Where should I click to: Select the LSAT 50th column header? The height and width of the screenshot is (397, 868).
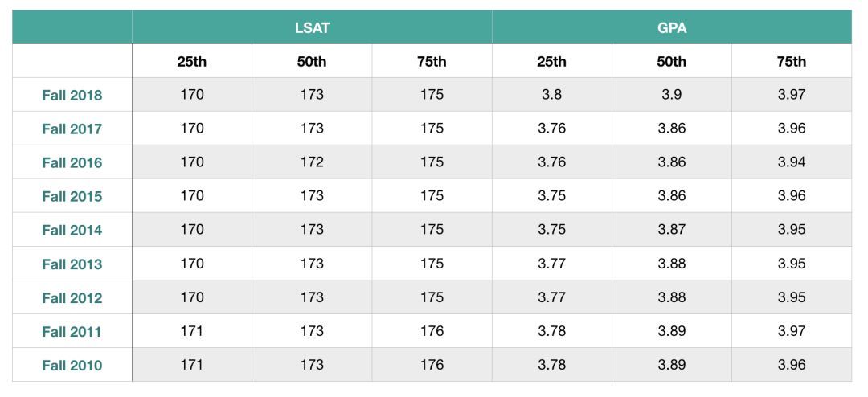click(312, 61)
